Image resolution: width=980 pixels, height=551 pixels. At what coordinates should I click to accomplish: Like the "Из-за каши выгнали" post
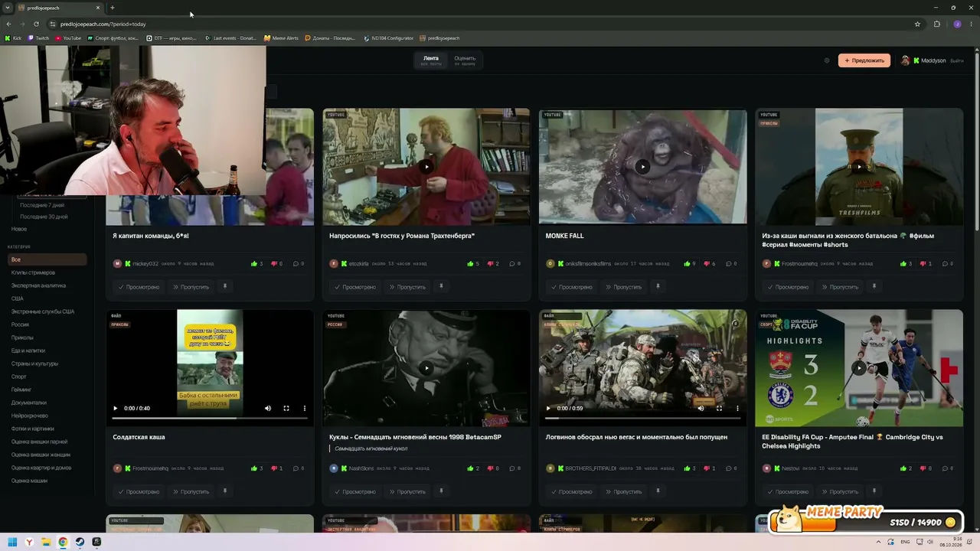[x=903, y=264]
